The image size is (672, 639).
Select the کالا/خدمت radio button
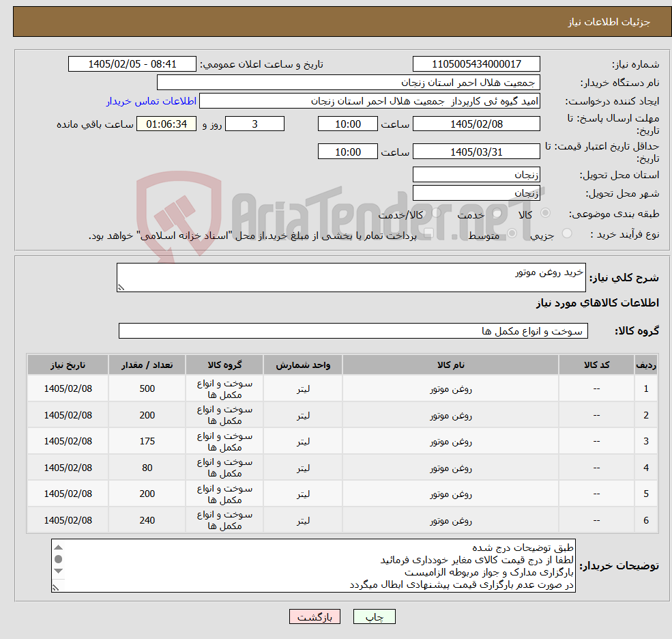pos(436,213)
